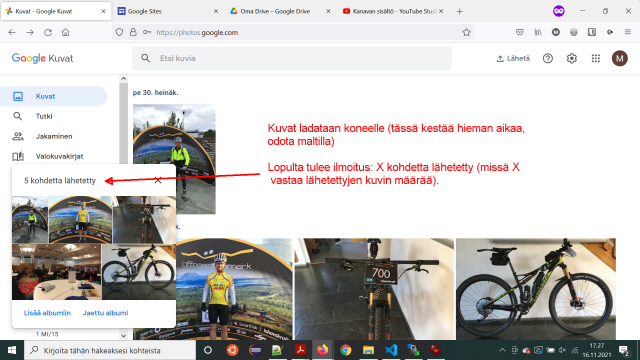Select Kuvat in the sidebar
640x360 pixels.
click(x=53, y=96)
